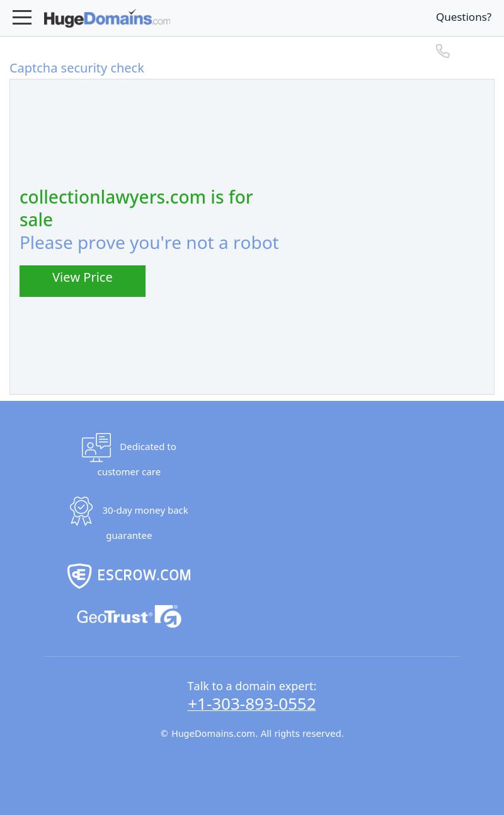This screenshot has height=815, width=504.
Task: Click the Dedicated to customer care text
Action: click(x=137, y=459)
